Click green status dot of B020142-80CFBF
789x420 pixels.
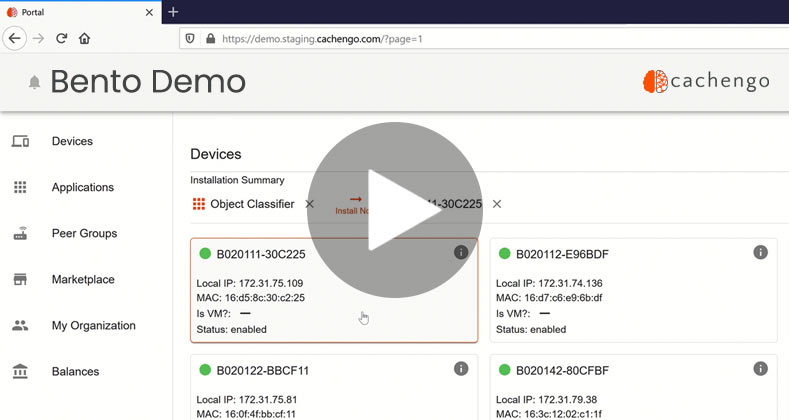[504, 370]
